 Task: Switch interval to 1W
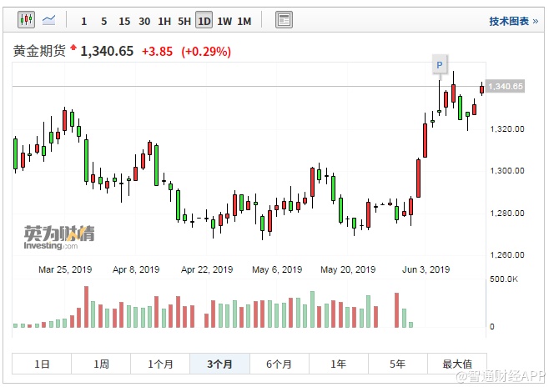pos(224,21)
